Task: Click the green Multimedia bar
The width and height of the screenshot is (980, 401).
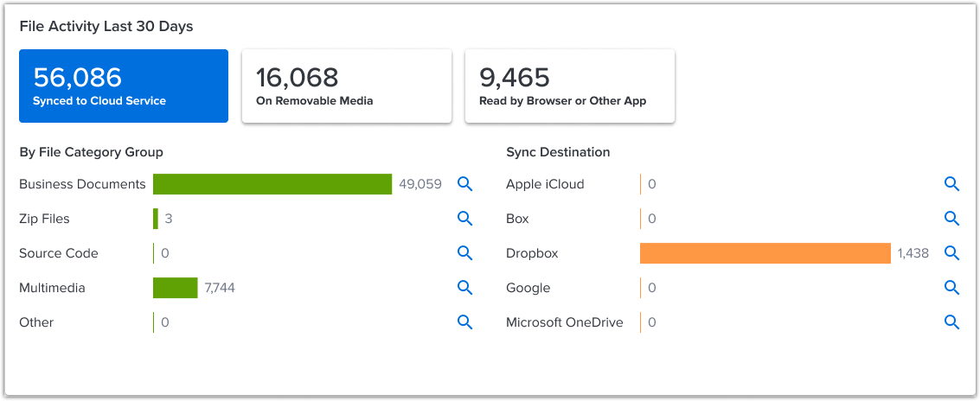Action: 176,288
